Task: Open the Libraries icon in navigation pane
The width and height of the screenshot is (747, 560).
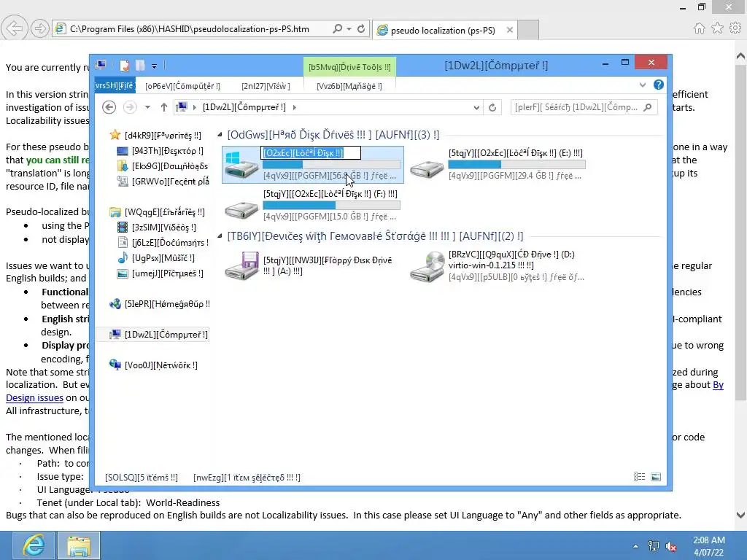Action: click(115, 212)
